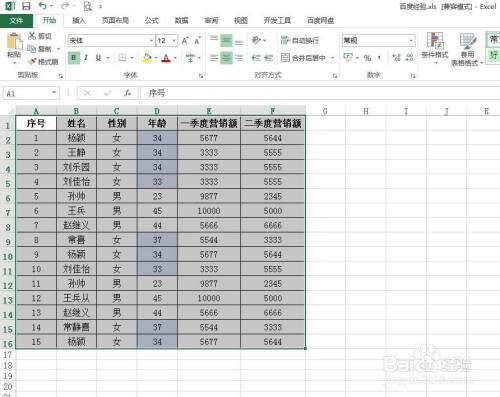The image size is (500, 397).
Task: Switch to the Formulas (公式) tab
Action: click(152, 21)
